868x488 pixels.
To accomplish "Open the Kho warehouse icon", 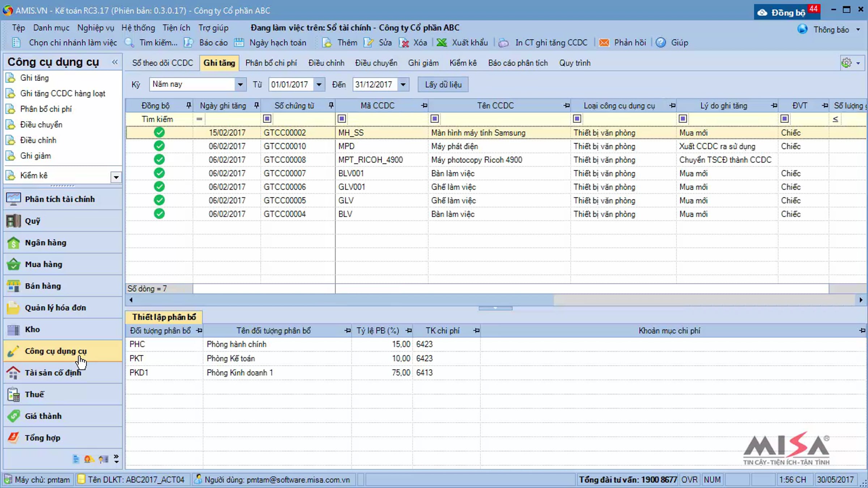I will click(13, 329).
